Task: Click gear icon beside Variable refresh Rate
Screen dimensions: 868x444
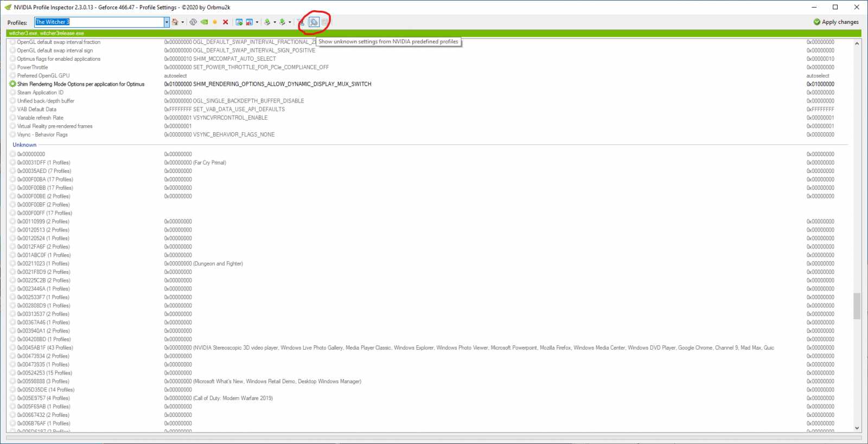Action: [x=12, y=118]
